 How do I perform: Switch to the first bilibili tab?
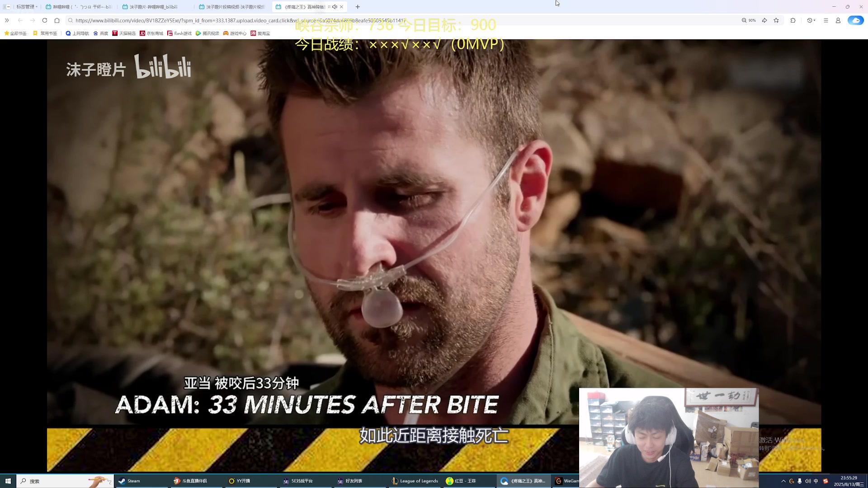coord(79,7)
